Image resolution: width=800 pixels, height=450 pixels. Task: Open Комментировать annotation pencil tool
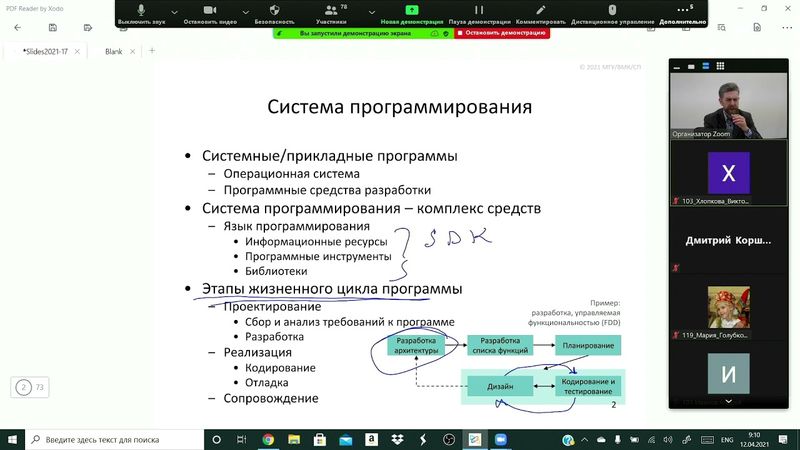click(540, 14)
